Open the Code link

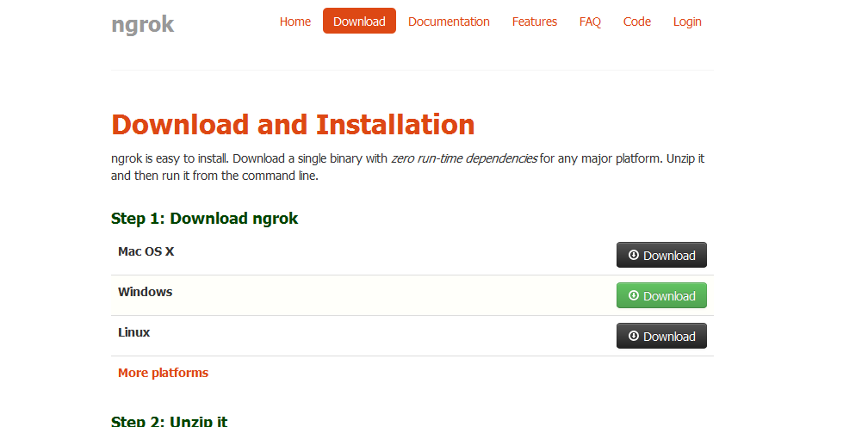[637, 22]
